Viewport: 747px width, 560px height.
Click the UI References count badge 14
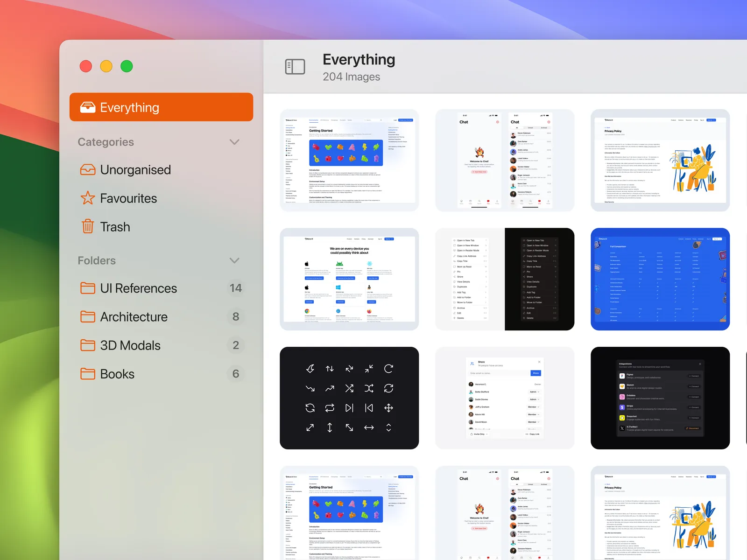[x=236, y=288]
